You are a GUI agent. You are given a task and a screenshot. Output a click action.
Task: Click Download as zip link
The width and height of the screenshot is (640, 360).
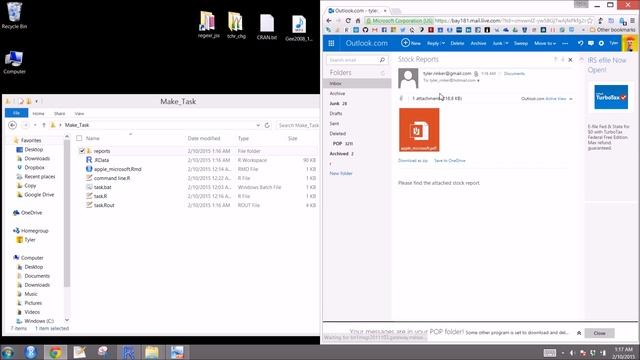413,161
